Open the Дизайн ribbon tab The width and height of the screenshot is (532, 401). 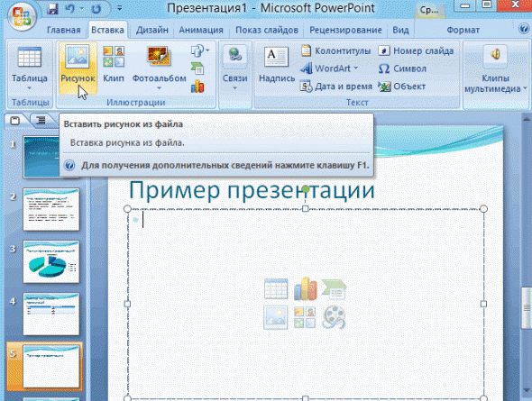[x=152, y=30]
